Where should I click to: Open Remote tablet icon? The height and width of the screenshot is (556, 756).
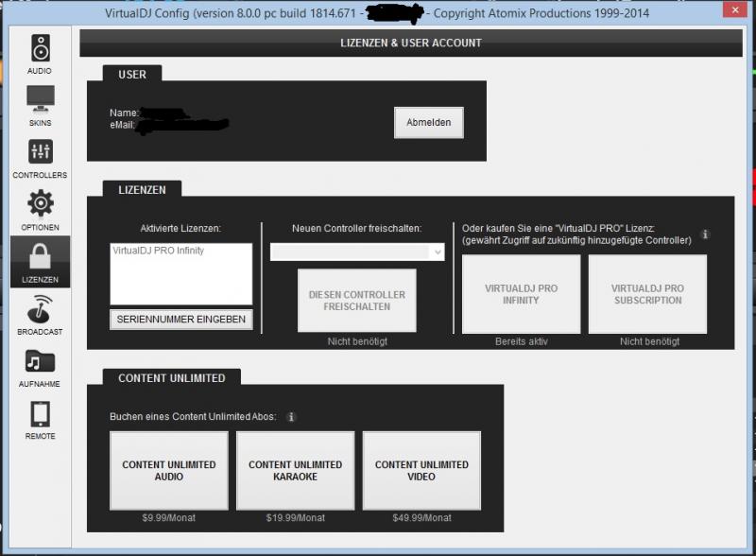pyautogui.click(x=40, y=414)
